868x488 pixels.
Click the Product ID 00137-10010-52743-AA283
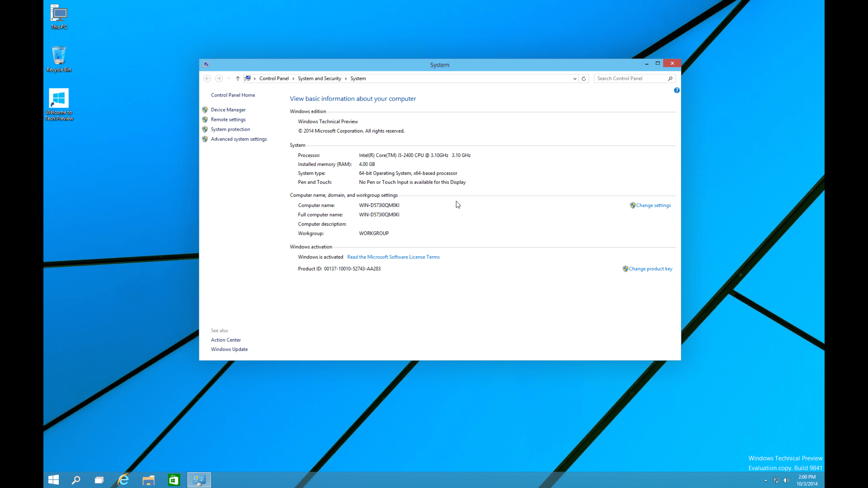pyautogui.click(x=352, y=269)
